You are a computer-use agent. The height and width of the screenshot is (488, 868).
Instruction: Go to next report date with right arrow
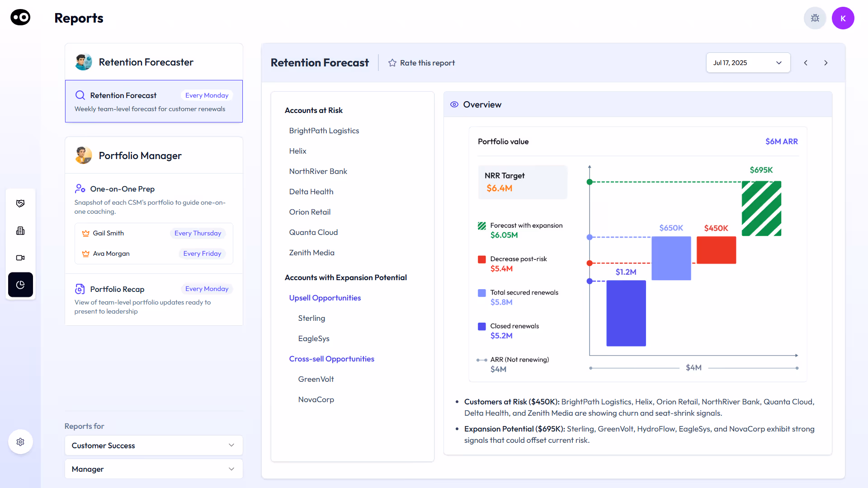point(826,63)
